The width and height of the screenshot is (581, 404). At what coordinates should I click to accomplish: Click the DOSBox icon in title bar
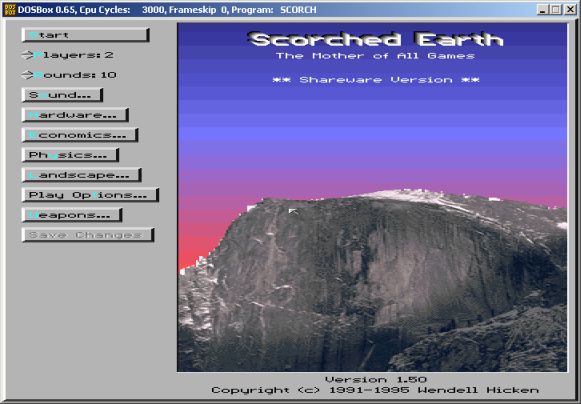coord(9,10)
